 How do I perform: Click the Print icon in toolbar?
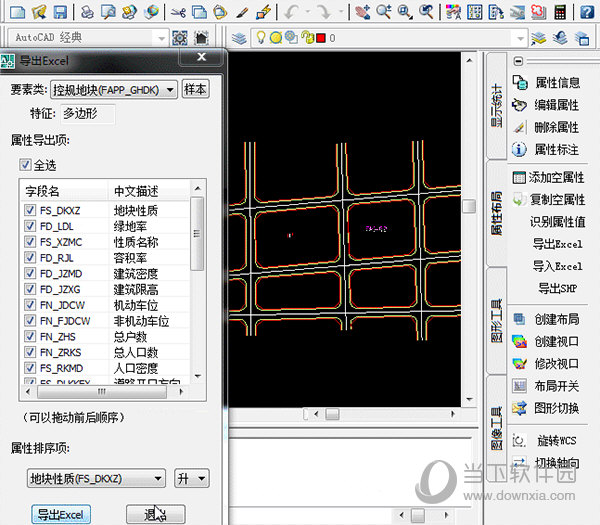tap(87, 12)
